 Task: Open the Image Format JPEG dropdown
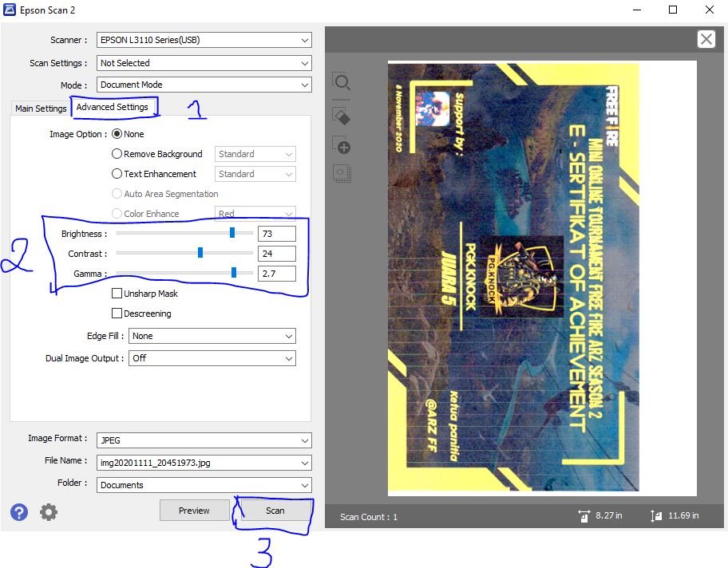tap(204, 440)
